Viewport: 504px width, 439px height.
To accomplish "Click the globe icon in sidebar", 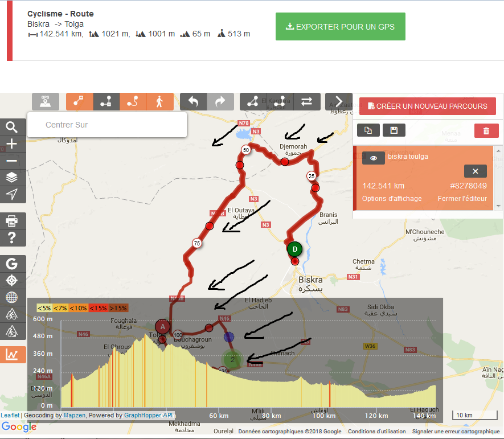I will (x=12, y=297).
